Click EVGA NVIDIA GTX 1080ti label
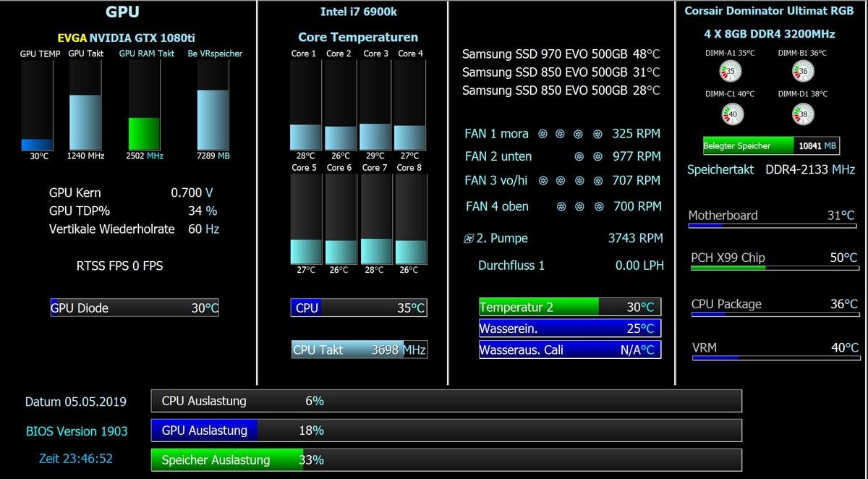The width and height of the screenshot is (868, 479). 124,38
